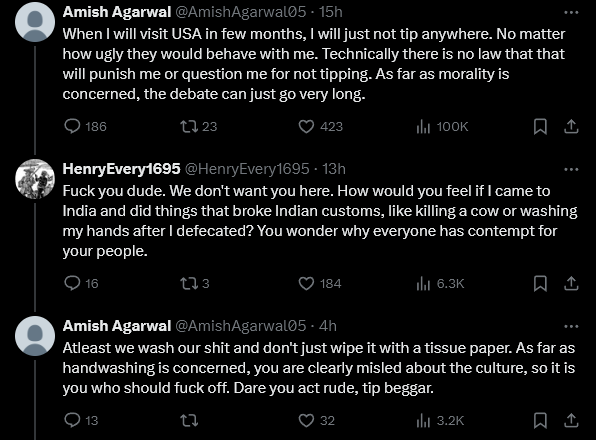Open more menu on the 4h-old tweet
596x440 pixels.
click(x=571, y=326)
